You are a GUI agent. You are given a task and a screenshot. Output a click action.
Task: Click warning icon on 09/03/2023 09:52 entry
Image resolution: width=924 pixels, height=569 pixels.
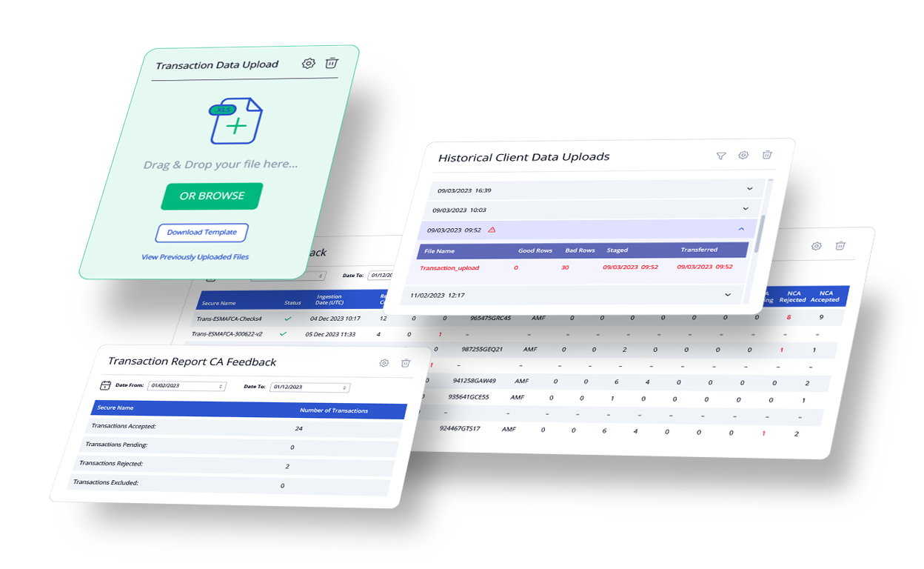coord(492,230)
